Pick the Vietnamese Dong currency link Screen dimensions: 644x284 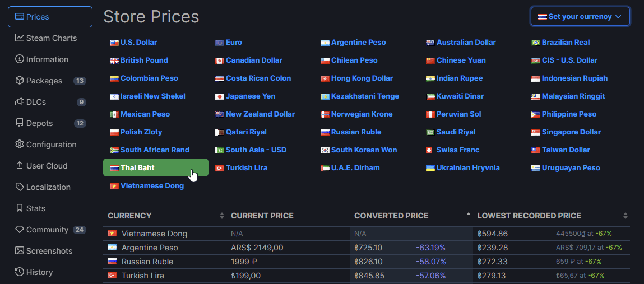tap(147, 186)
